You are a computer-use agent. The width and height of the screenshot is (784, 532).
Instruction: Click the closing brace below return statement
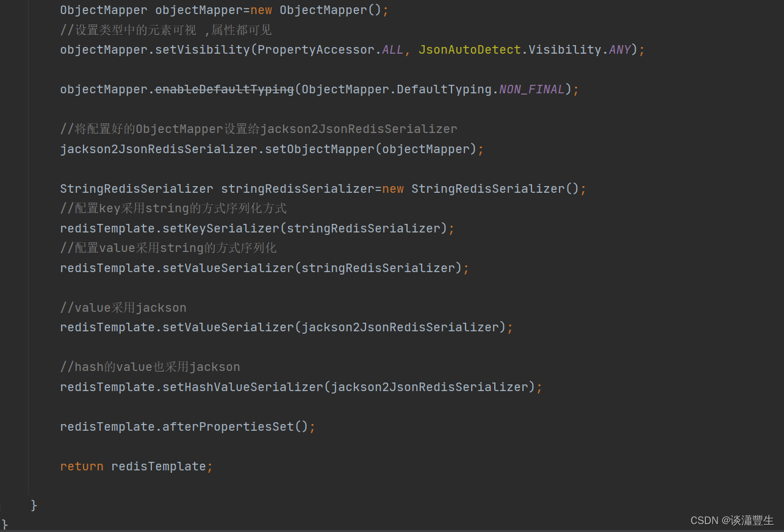point(32,505)
